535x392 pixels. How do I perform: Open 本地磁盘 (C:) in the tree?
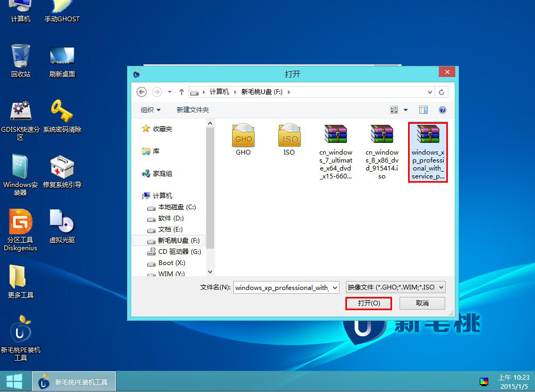tap(171, 207)
